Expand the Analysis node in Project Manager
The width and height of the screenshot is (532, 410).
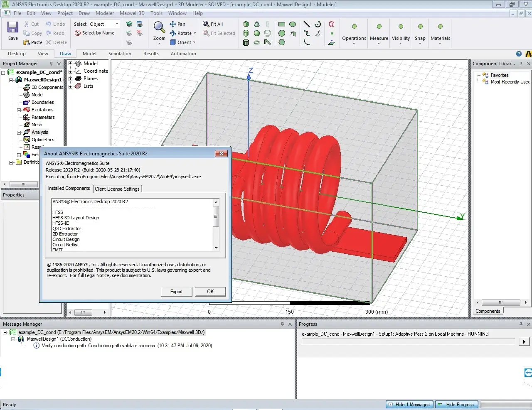point(19,133)
